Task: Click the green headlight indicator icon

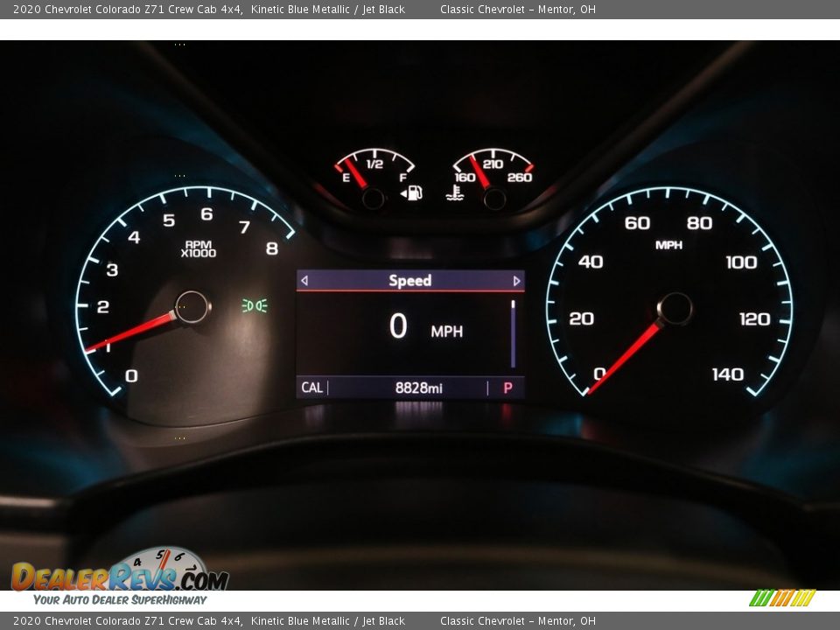Action: [x=254, y=305]
